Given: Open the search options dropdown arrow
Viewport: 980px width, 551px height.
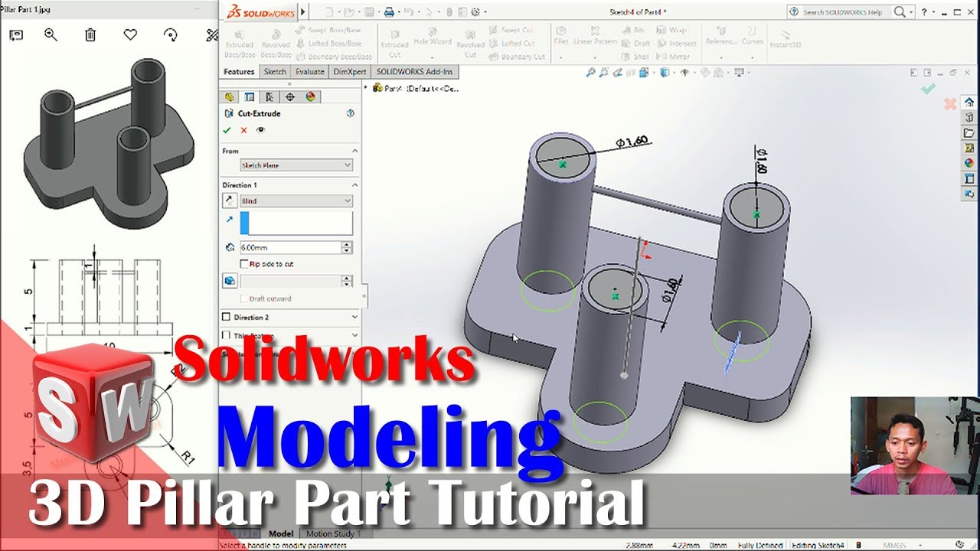Looking at the screenshot, I should tap(911, 12).
